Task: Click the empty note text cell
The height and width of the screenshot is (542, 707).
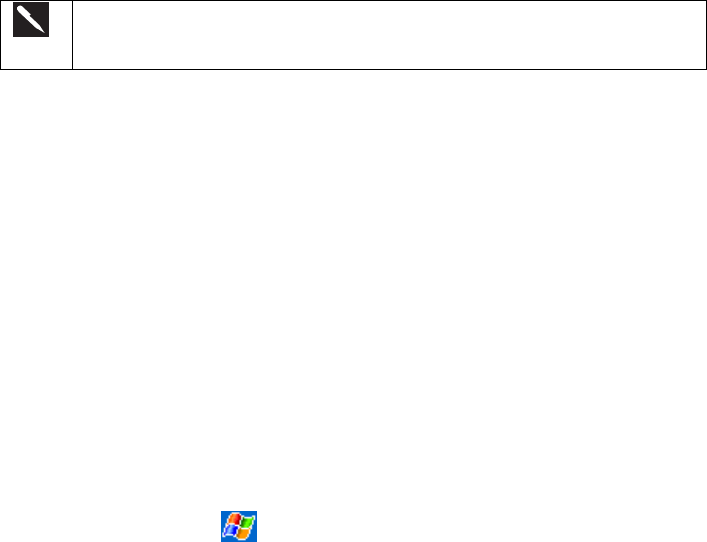Action: pyautogui.click(x=390, y=35)
